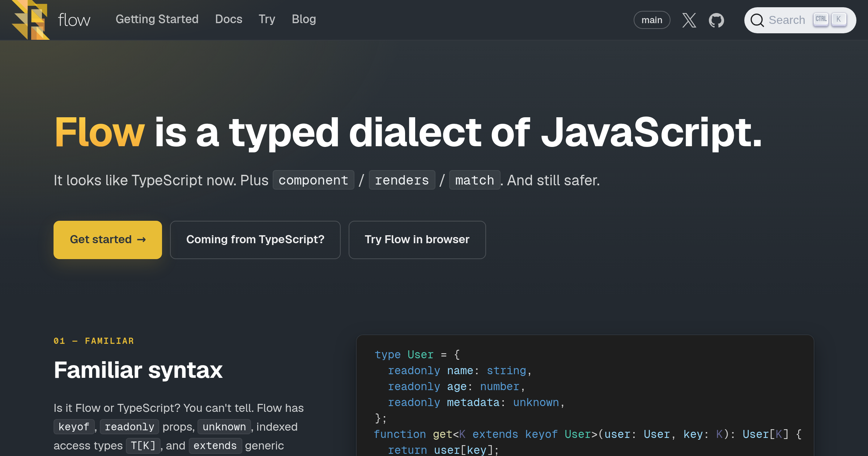Click the K key hint in search
This screenshot has width=868, height=456.
click(x=839, y=19)
